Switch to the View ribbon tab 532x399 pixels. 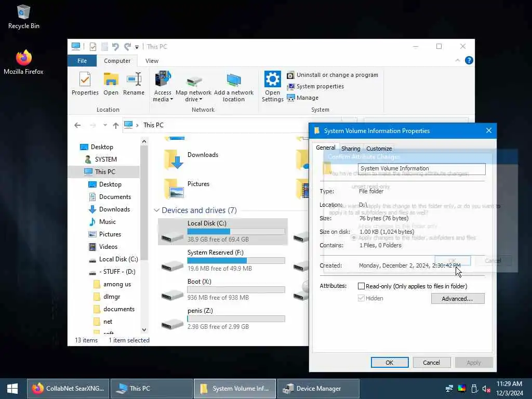152,61
